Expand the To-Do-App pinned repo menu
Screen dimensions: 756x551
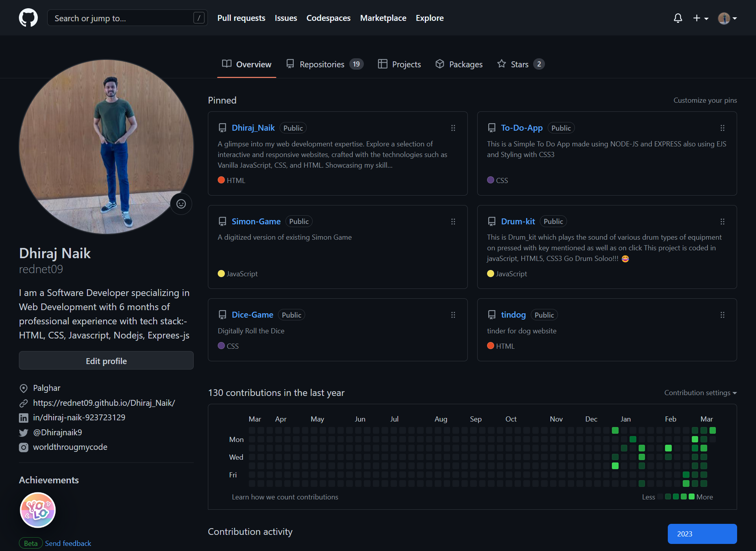723,128
